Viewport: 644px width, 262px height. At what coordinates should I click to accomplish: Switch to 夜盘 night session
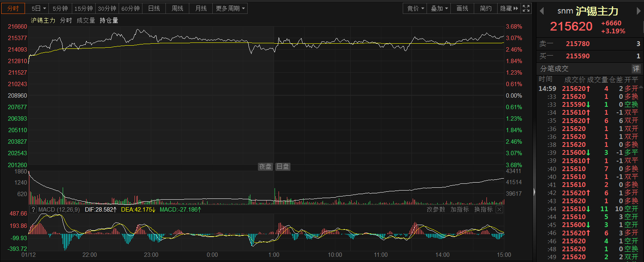[265, 167]
